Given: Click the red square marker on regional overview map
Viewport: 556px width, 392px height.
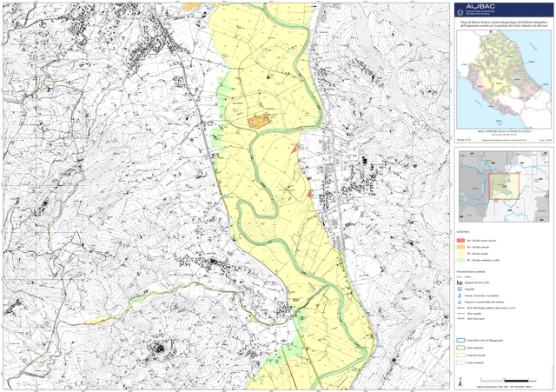Looking at the screenshot, I should click(x=487, y=63).
